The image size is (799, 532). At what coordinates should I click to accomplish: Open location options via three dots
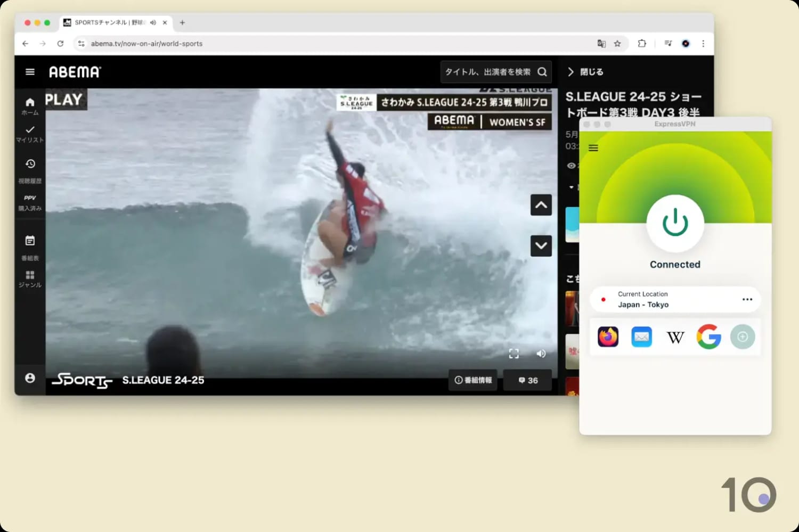pos(747,299)
